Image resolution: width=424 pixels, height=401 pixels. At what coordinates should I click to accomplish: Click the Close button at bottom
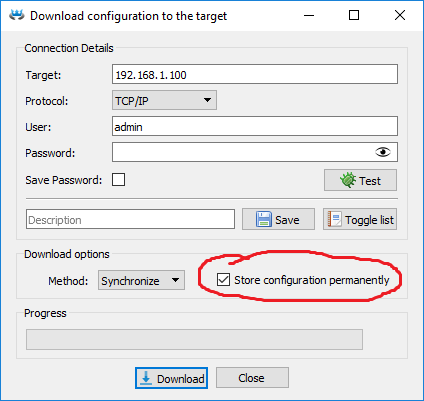pos(252,378)
